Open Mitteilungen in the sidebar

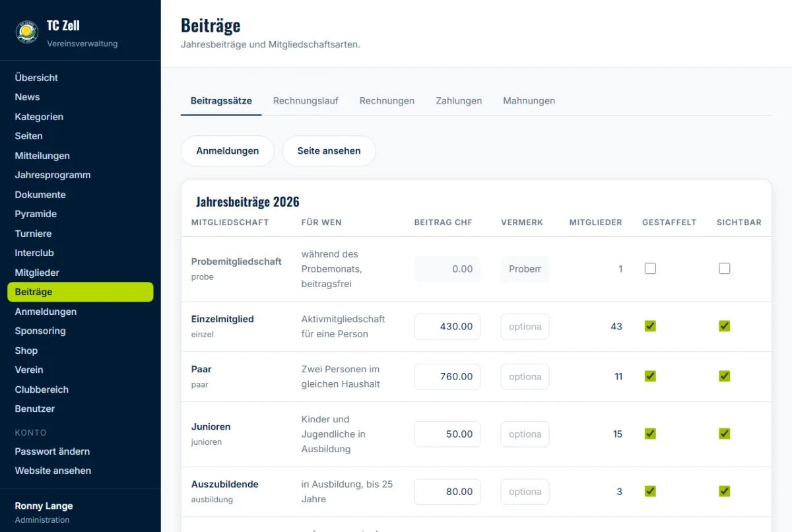[42, 156]
